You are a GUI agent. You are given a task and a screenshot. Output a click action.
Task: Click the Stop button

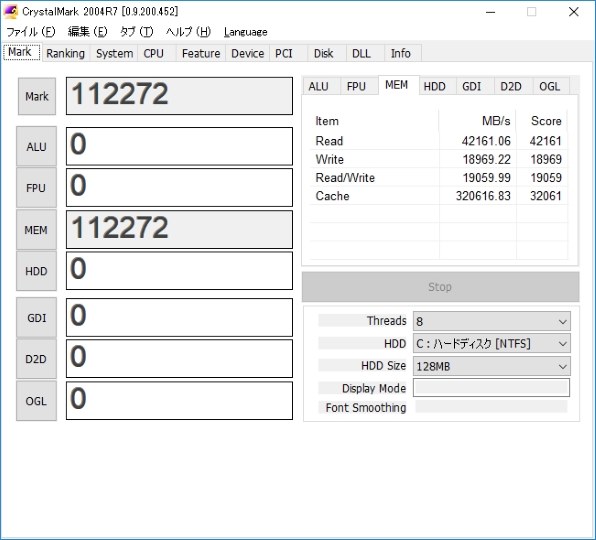(x=441, y=287)
